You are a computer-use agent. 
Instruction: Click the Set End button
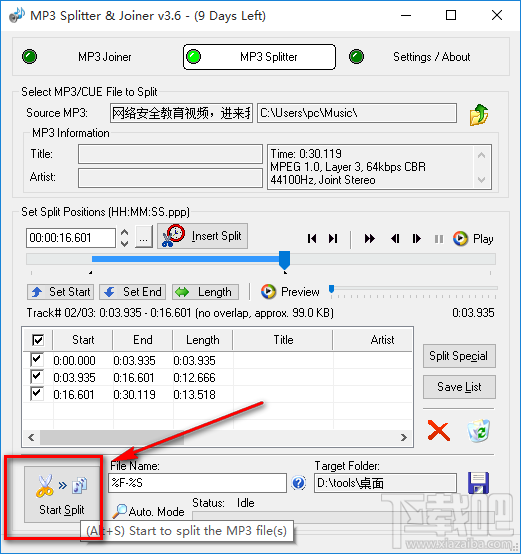(132, 292)
